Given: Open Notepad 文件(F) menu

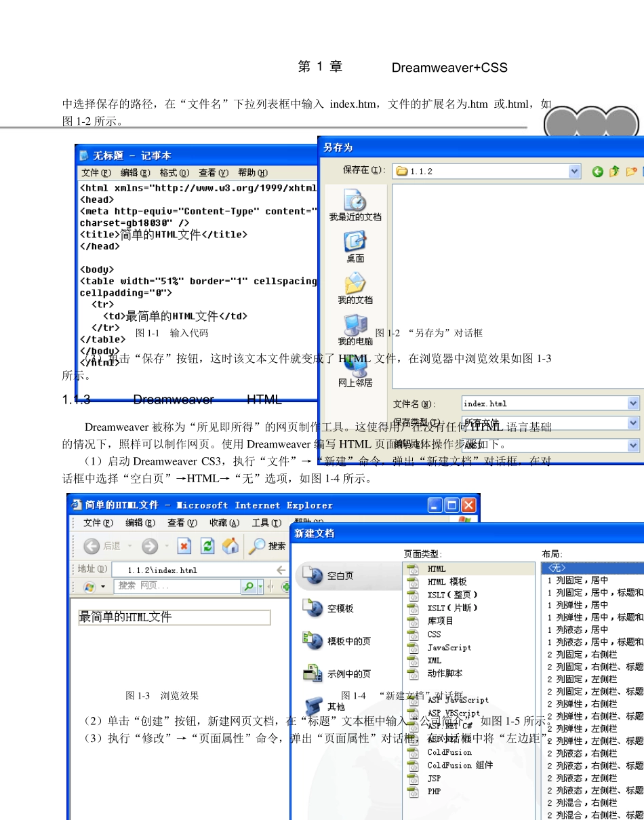Looking at the screenshot, I should click(x=98, y=173).
